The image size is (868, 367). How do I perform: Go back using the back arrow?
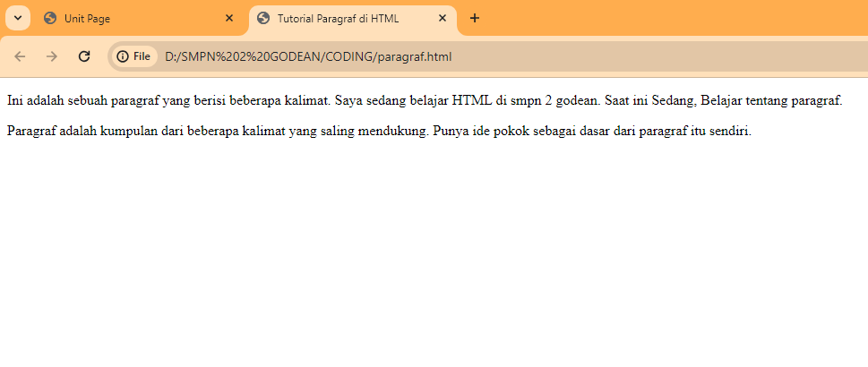(x=20, y=56)
